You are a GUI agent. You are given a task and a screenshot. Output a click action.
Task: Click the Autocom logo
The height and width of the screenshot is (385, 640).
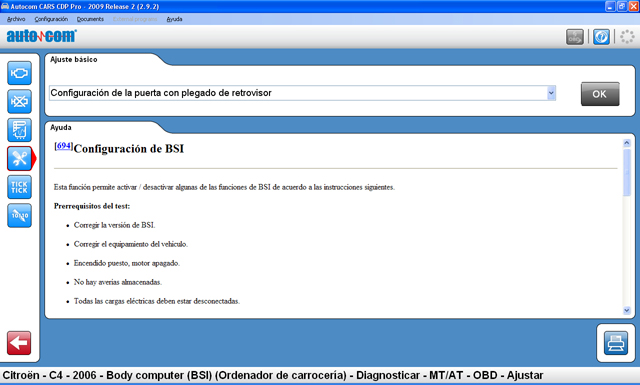[41, 36]
